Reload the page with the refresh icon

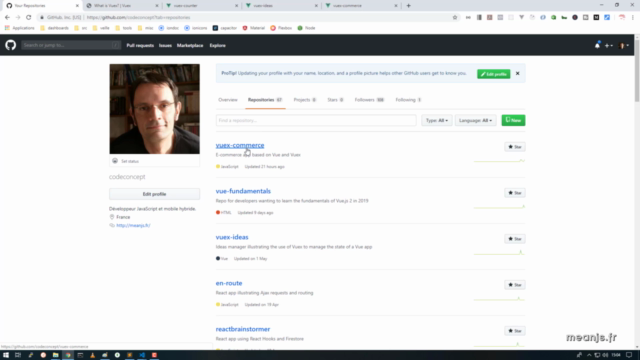(29, 18)
